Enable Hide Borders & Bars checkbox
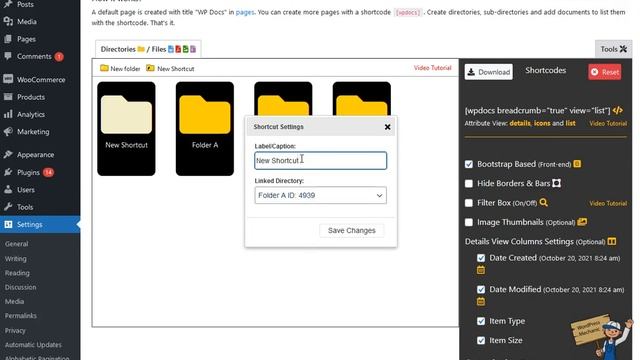The image size is (640, 360). pos(469,184)
